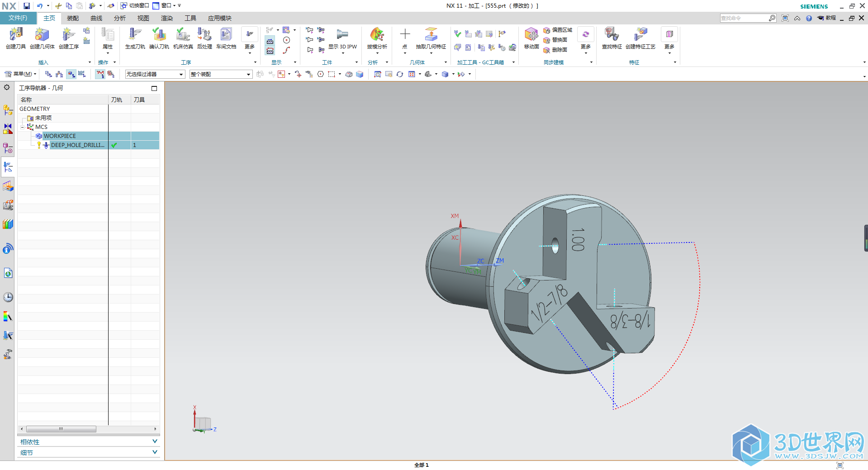Screen dimensions: 868x470
Task: Open the 文件(F) file menu
Action: [x=18, y=18]
